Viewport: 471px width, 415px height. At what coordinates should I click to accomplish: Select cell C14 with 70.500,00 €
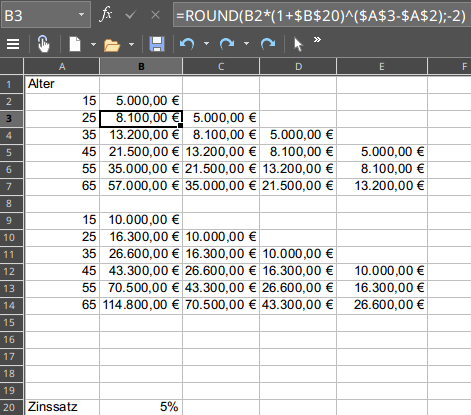(221, 305)
